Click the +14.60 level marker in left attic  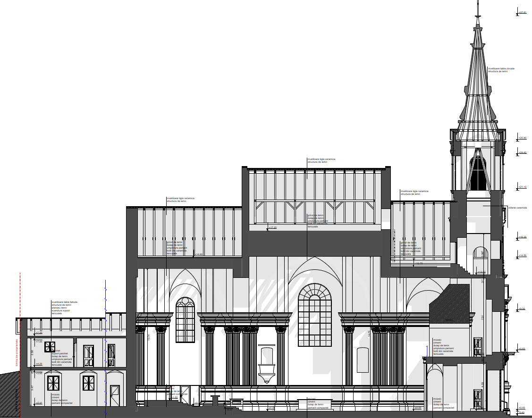198,255
